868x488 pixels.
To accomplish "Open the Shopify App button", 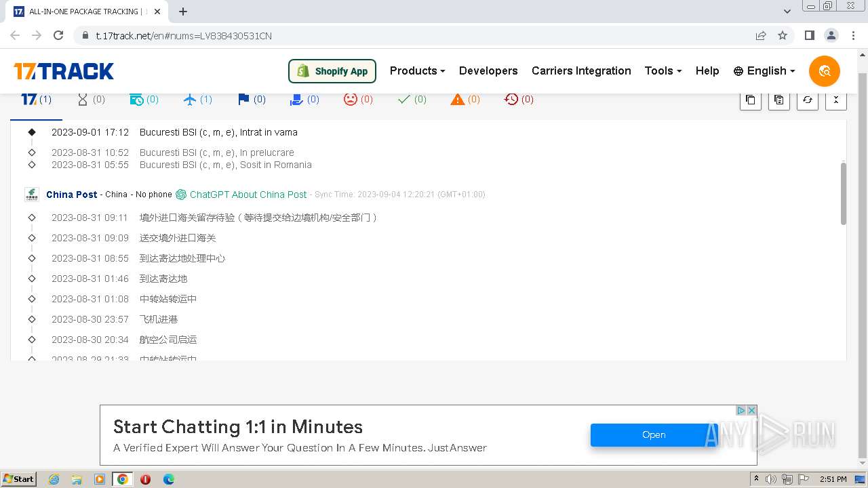I will (332, 71).
